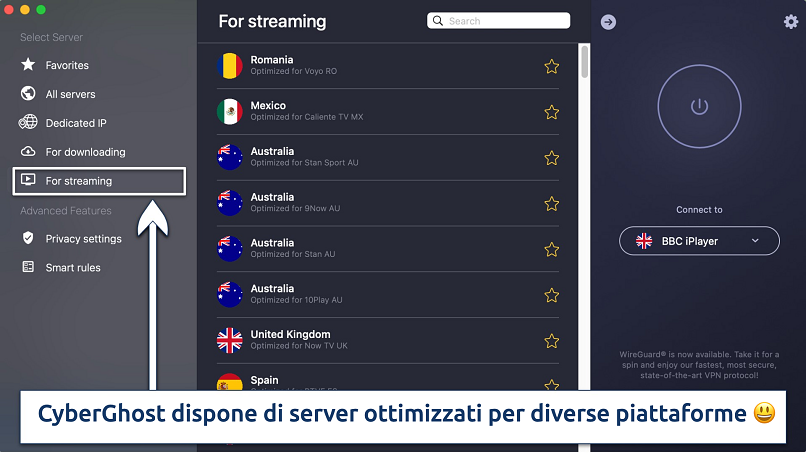Favorite Australia Stan Sport AU server
806x453 pixels.
click(552, 158)
